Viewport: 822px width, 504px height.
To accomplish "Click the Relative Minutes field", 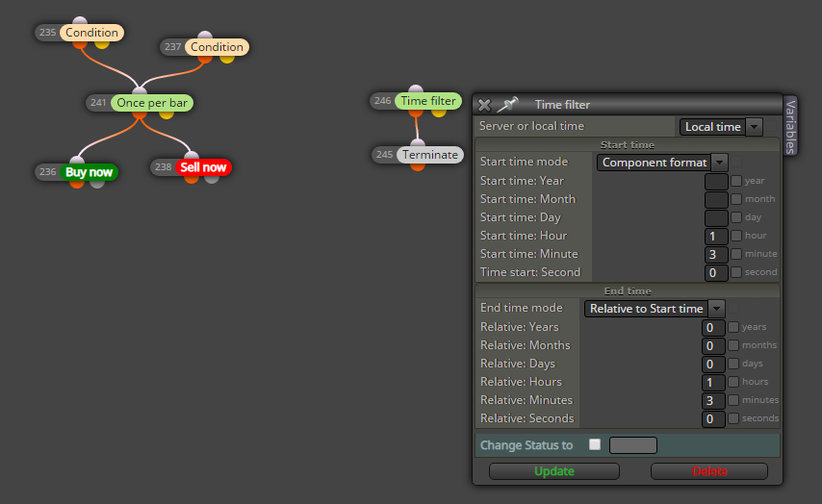I will tap(713, 401).
